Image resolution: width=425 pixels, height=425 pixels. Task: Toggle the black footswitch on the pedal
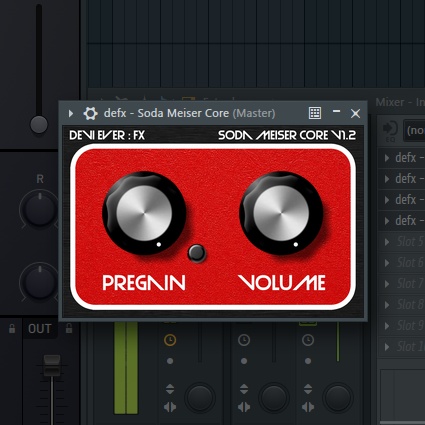(x=197, y=253)
